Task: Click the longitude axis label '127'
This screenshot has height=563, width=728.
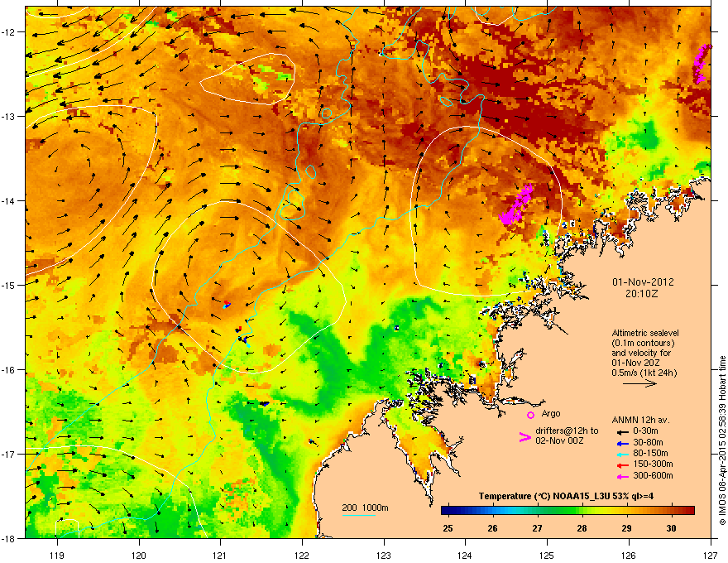Action: [x=711, y=555]
